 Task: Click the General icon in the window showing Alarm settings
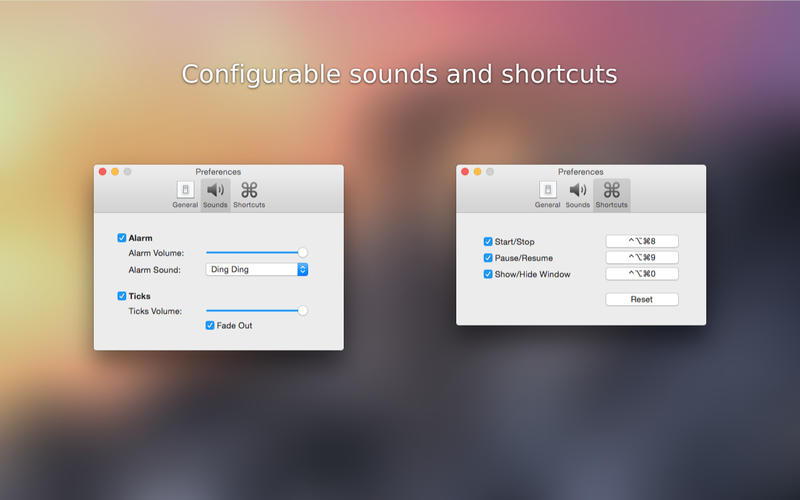tap(185, 191)
